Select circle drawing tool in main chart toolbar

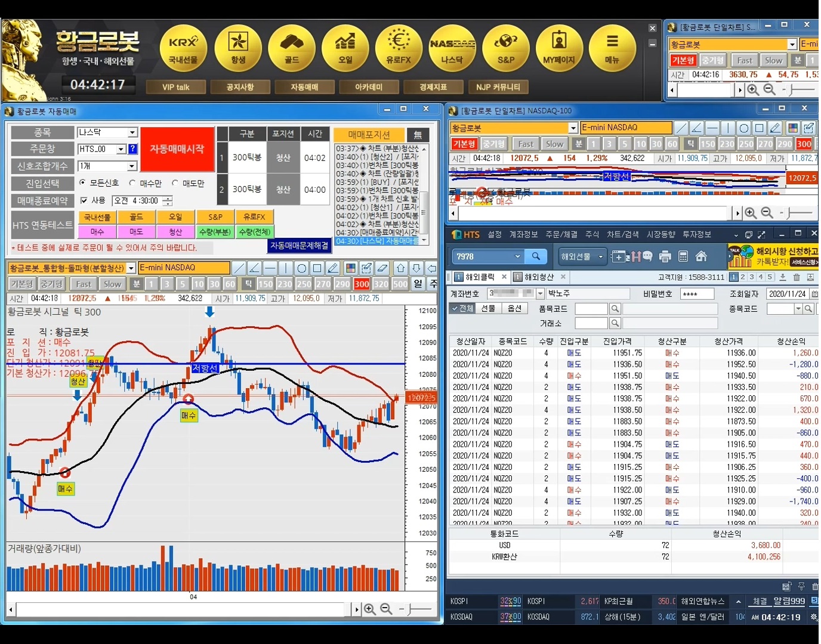tap(301, 268)
